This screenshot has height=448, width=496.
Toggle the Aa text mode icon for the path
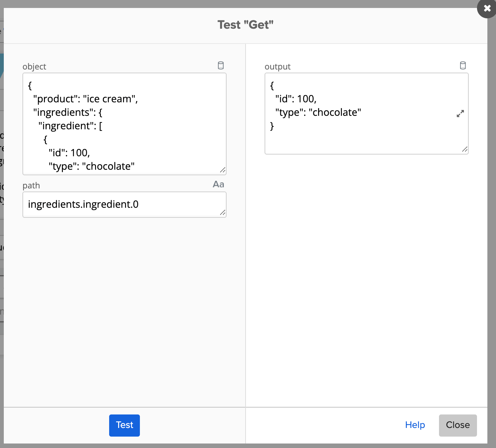click(x=218, y=184)
